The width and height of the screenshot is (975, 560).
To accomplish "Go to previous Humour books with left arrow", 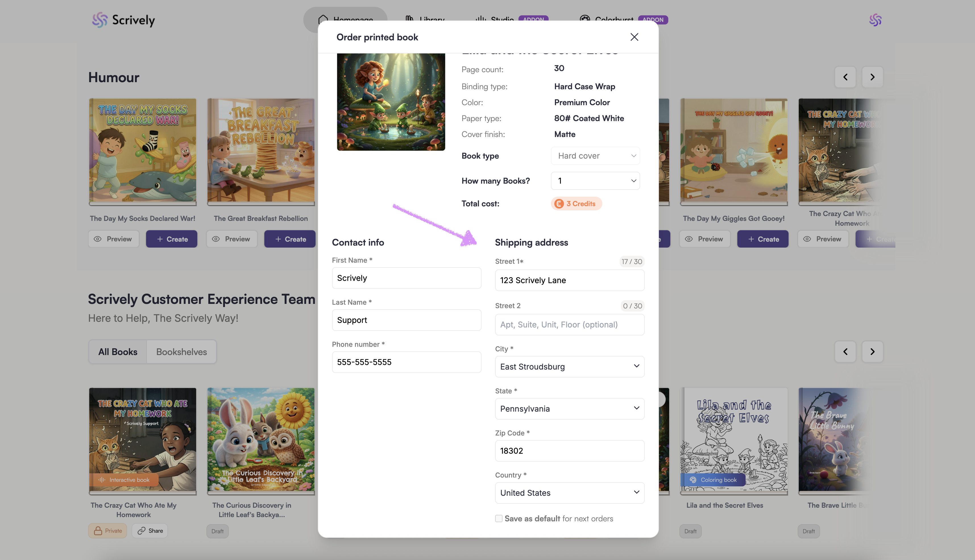I will tap(845, 77).
